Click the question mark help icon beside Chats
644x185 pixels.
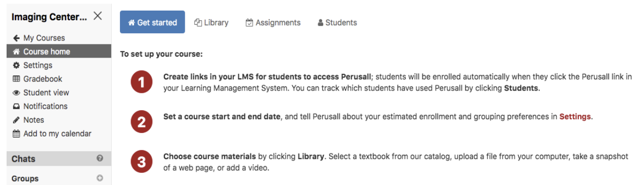100,158
